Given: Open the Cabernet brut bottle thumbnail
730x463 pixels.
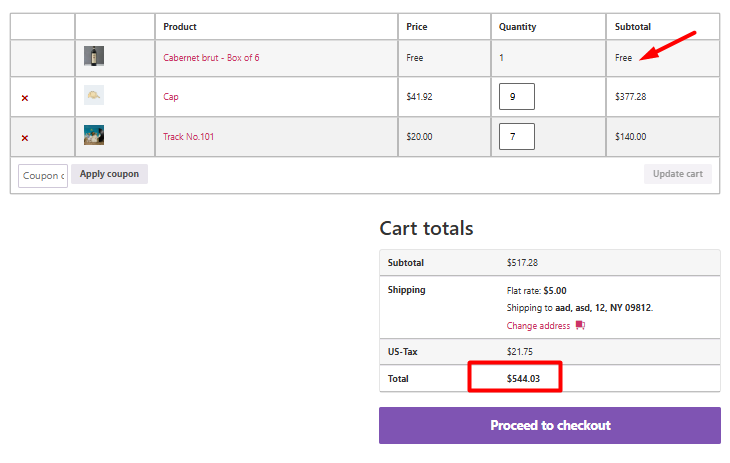Looking at the screenshot, I should point(94,56).
